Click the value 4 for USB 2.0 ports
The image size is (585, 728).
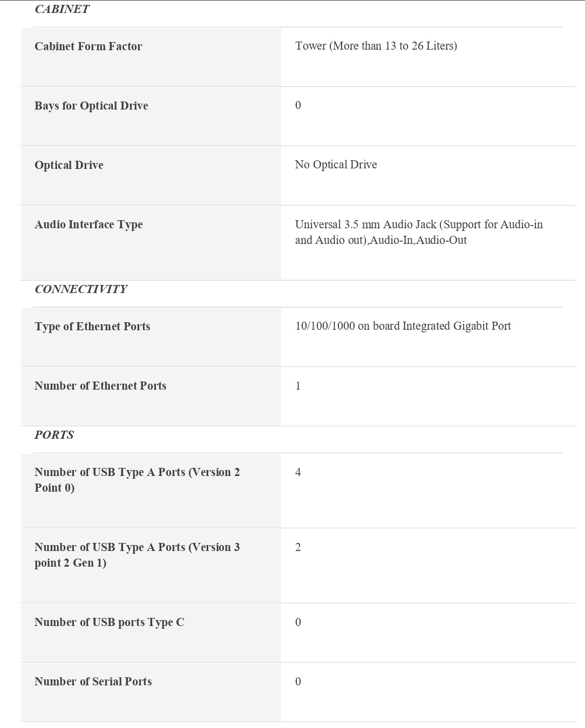pos(298,472)
